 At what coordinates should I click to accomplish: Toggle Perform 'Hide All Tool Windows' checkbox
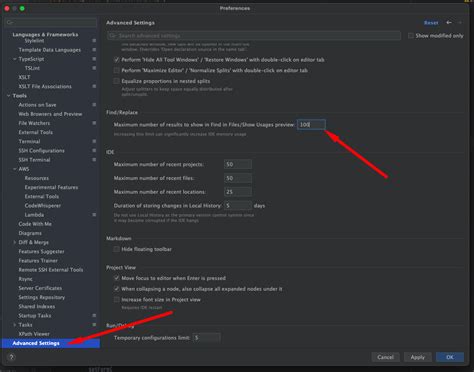(x=116, y=60)
